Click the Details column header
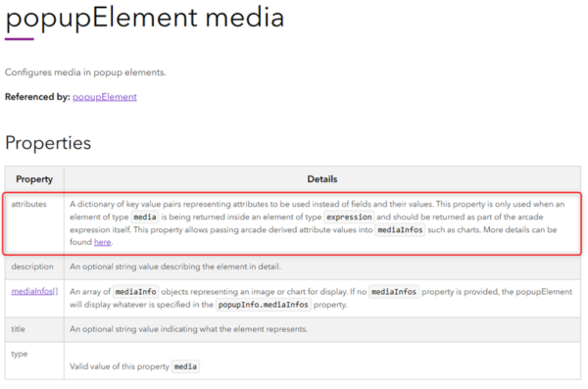This screenshot has height=389, width=588. [322, 179]
